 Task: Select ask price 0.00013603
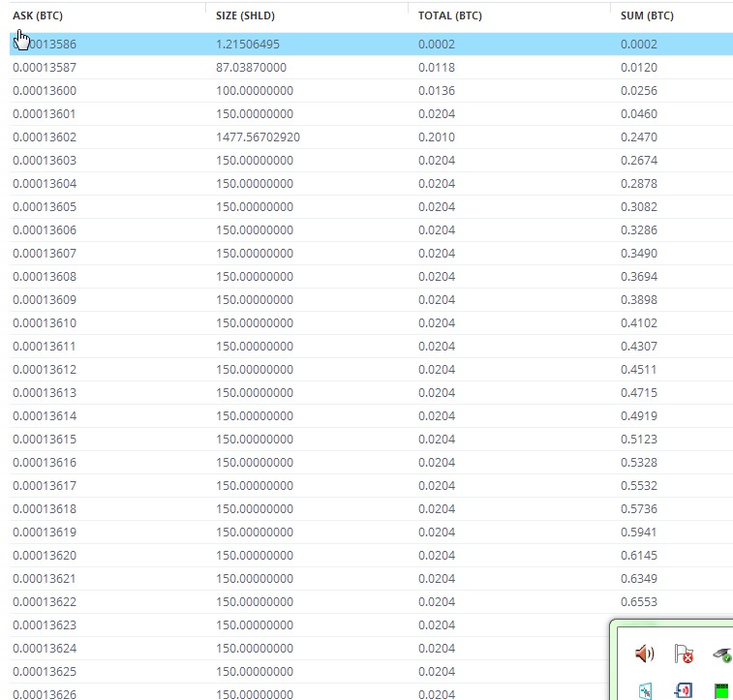[45, 161]
